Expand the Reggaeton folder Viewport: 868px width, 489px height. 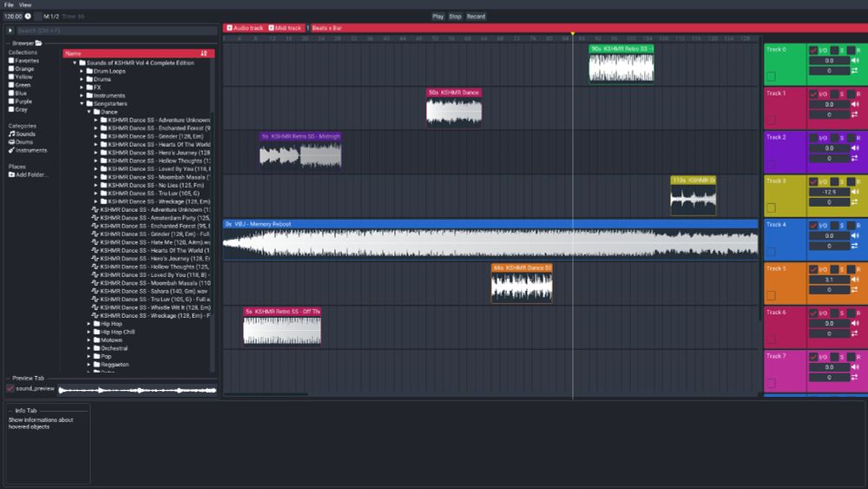click(x=89, y=365)
